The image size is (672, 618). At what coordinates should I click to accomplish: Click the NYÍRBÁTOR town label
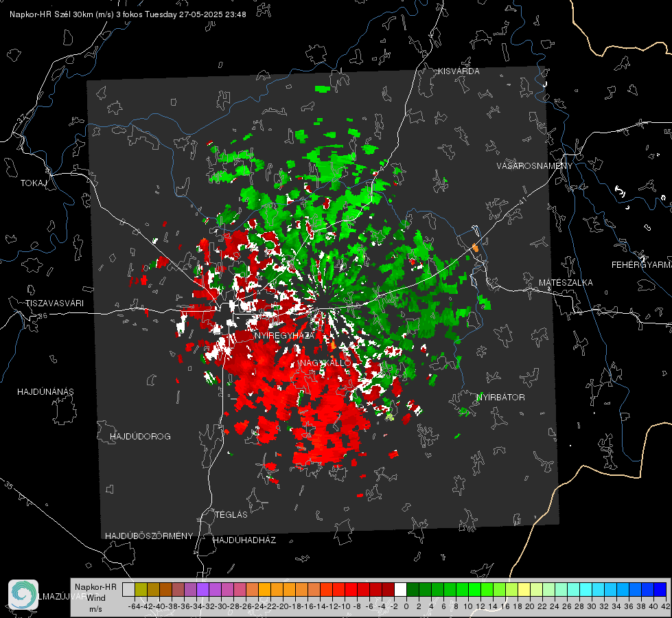[x=500, y=398]
